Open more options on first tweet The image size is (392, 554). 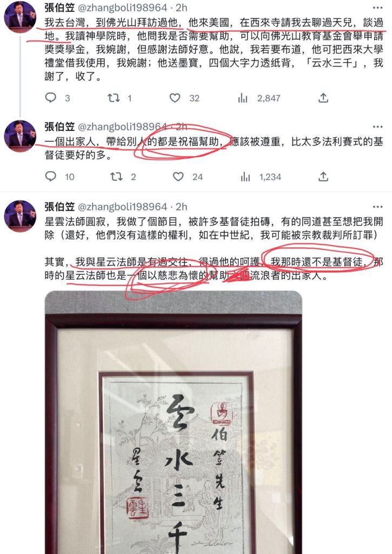377,8
